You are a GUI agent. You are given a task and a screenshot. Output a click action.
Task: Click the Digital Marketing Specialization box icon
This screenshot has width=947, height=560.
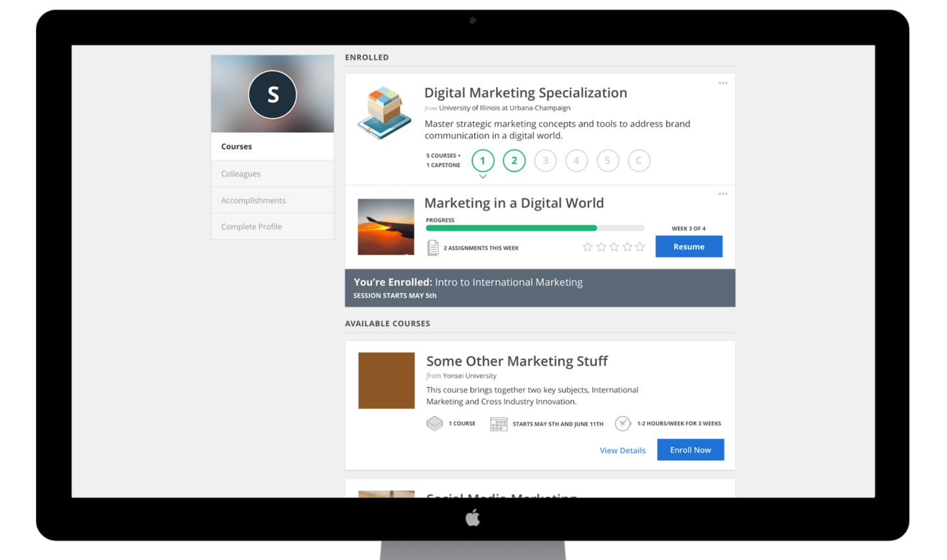tap(385, 112)
